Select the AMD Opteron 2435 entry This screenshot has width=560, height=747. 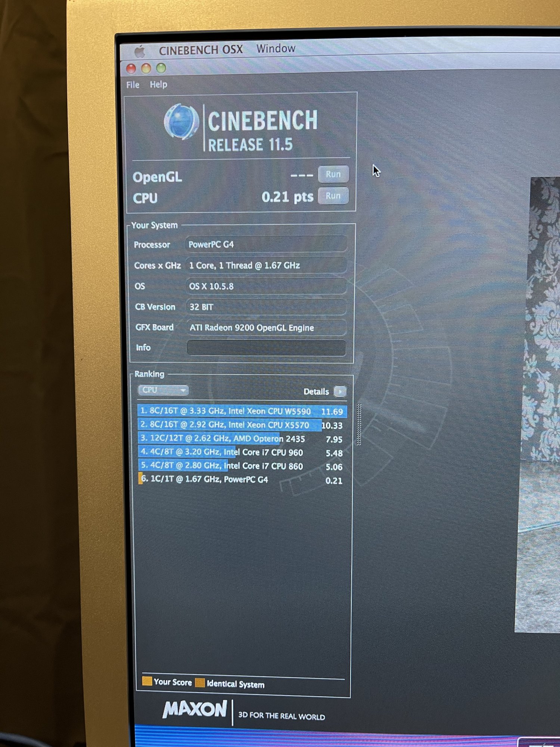tap(242, 438)
